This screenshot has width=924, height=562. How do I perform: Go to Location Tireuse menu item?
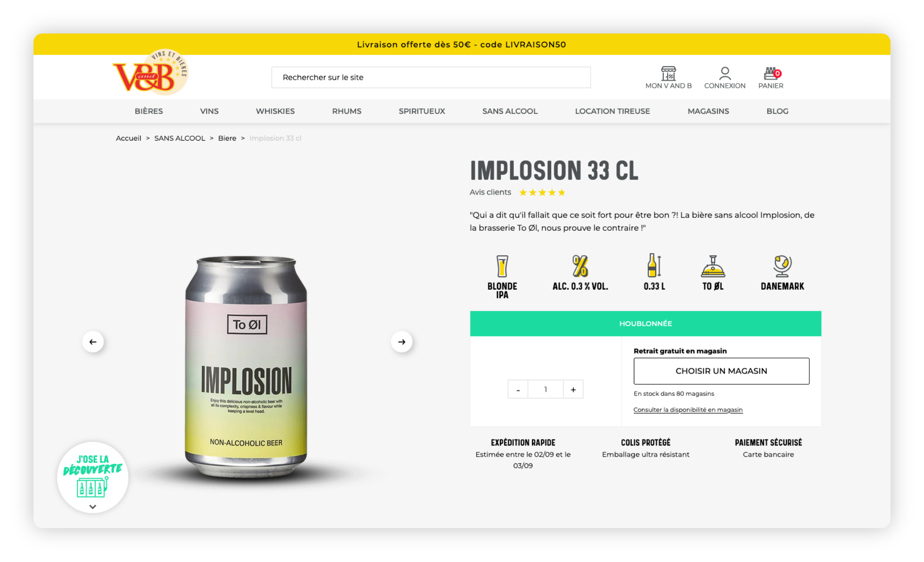coord(612,111)
